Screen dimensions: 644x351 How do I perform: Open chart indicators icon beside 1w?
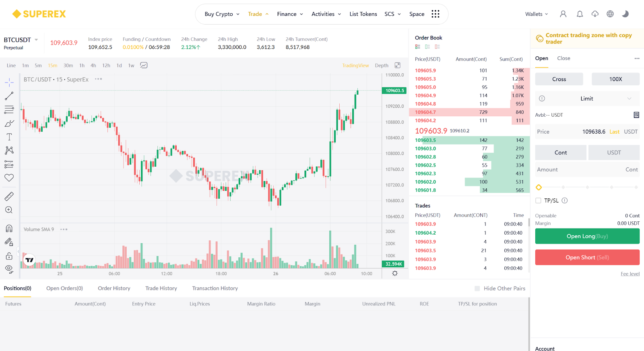144,65
